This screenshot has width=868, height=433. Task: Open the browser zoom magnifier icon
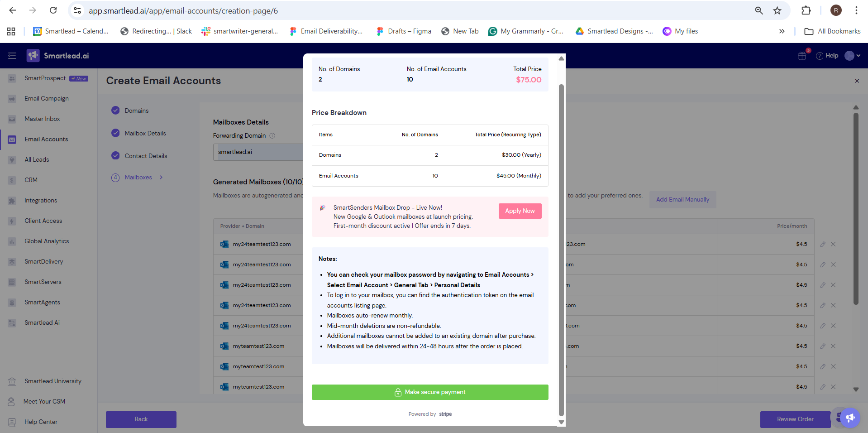tap(759, 10)
